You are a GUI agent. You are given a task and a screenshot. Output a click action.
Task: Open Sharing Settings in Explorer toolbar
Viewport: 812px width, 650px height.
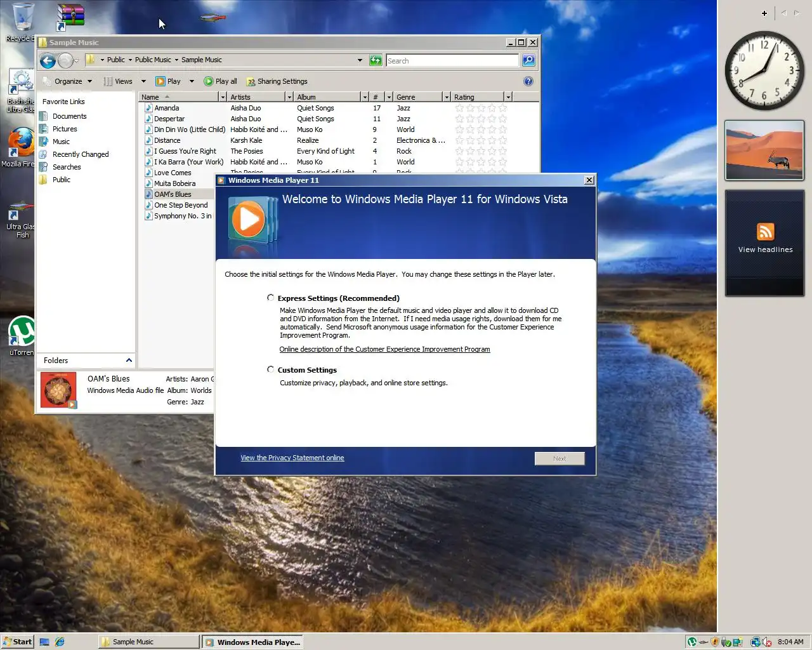[277, 81]
